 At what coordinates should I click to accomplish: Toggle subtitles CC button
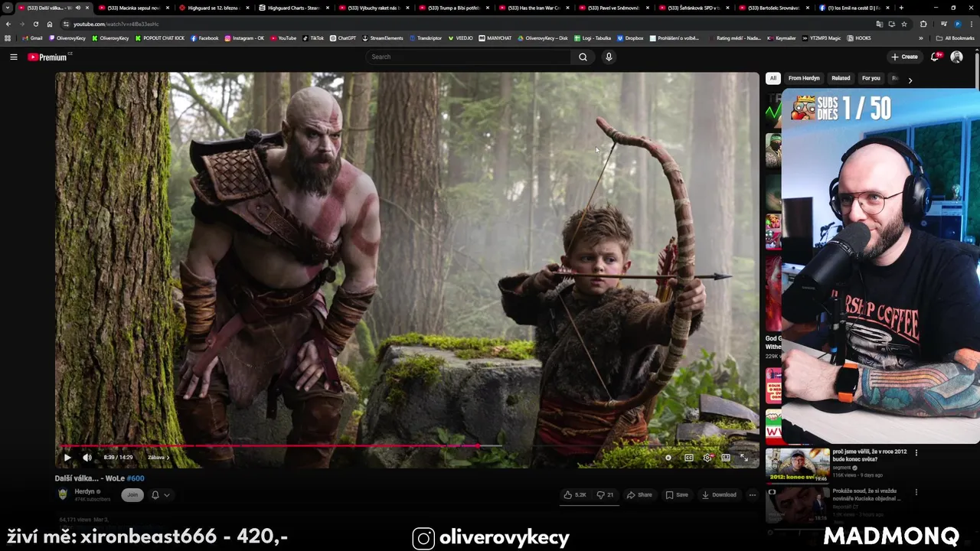pyautogui.click(x=688, y=458)
